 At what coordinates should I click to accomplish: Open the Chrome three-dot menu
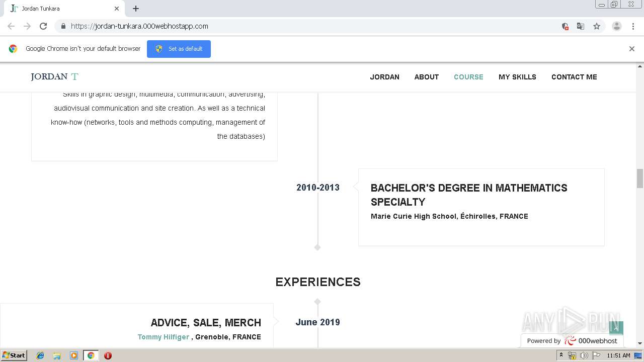click(x=633, y=26)
